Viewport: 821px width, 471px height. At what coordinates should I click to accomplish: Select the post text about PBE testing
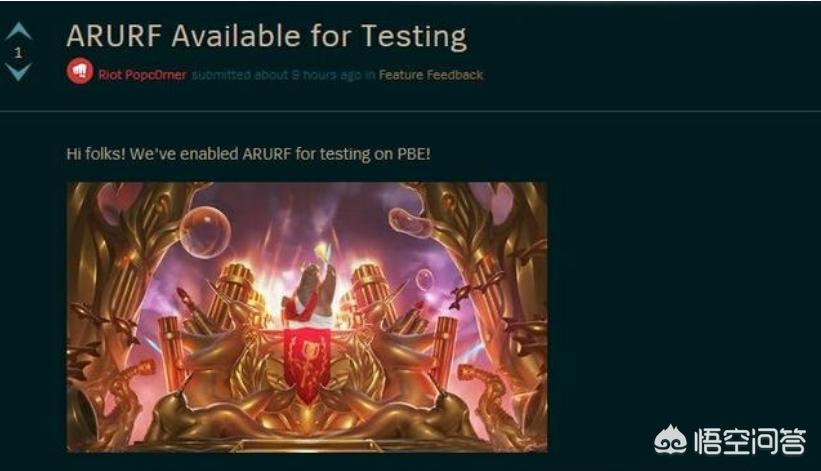click(x=248, y=154)
